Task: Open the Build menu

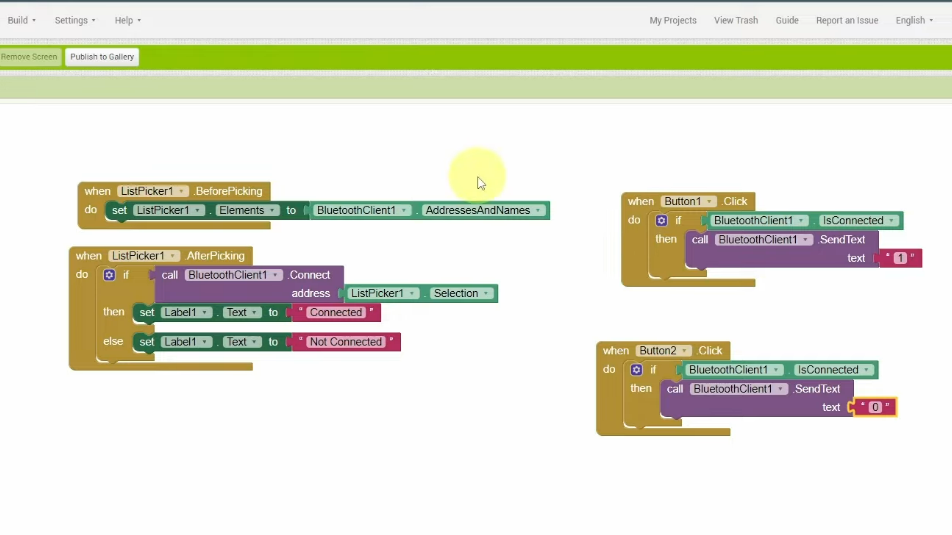Action: (21, 20)
